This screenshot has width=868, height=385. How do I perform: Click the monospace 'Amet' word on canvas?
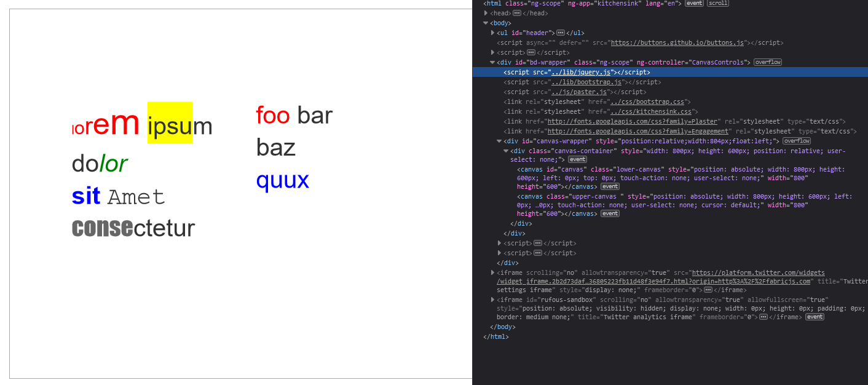[x=136, y=197]
